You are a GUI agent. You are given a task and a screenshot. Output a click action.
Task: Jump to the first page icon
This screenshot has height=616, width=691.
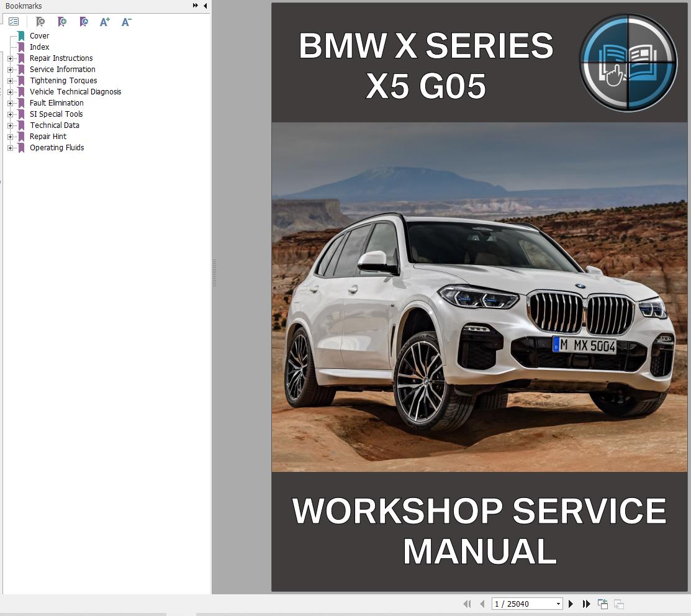[466, 603]
